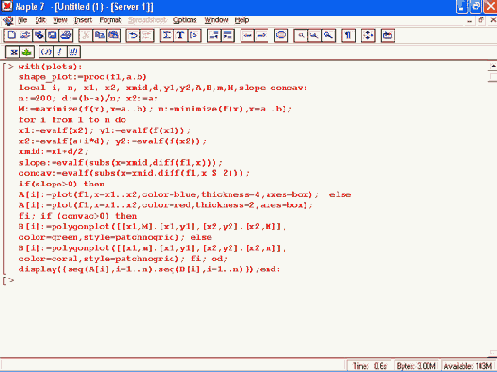
Task: Open the Insert menu
Action: (x=83, y=20)
